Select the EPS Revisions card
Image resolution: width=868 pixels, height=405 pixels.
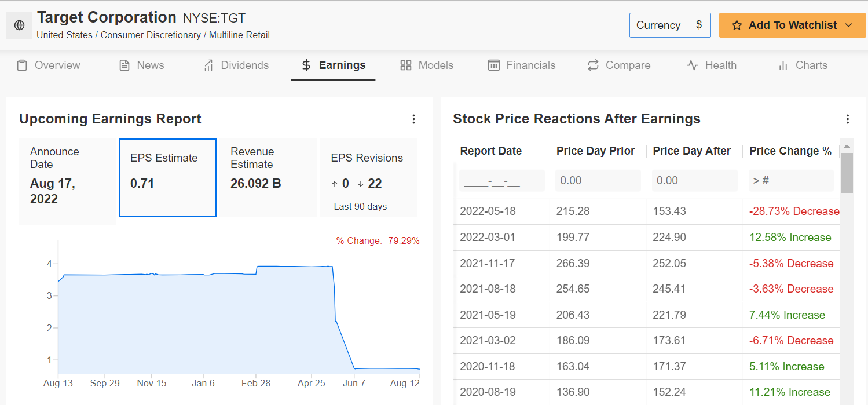pos(368,177)
